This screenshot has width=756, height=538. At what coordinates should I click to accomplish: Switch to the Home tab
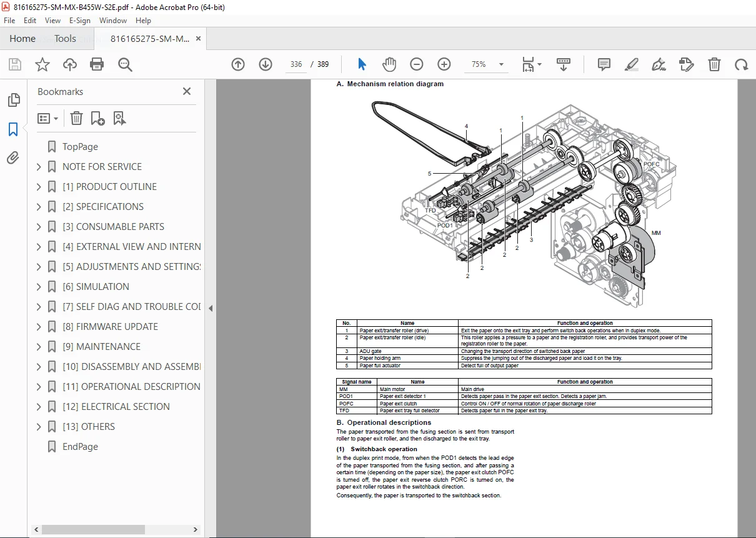pos(22,39)
